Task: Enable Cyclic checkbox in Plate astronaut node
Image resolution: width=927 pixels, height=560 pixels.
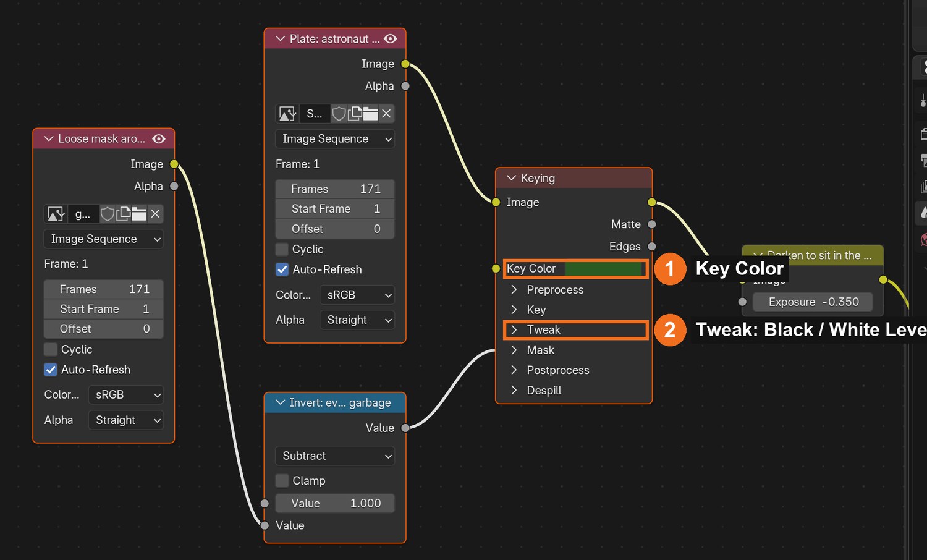Action: [x=282, y=249]
